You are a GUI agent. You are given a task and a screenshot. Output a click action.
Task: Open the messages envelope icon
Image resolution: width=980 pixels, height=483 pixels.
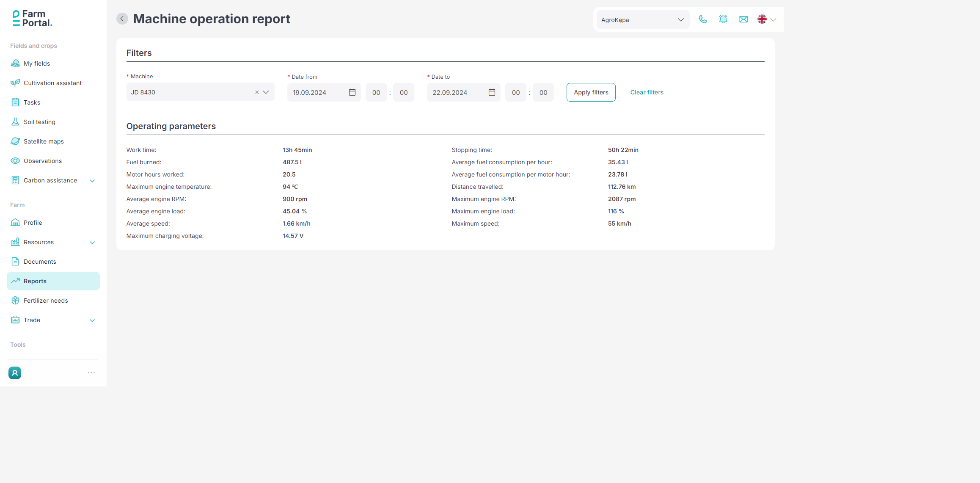(x=743, y=19)
